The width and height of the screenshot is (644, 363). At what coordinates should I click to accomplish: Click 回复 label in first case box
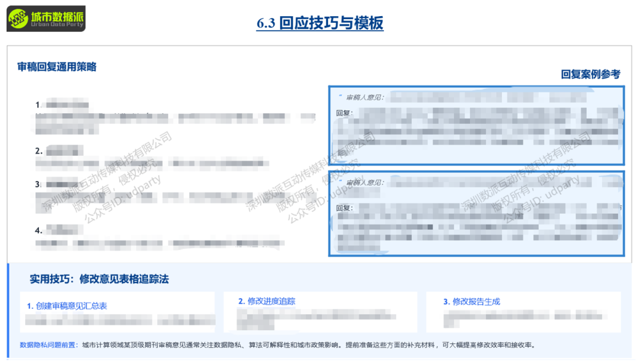point(344,113)
